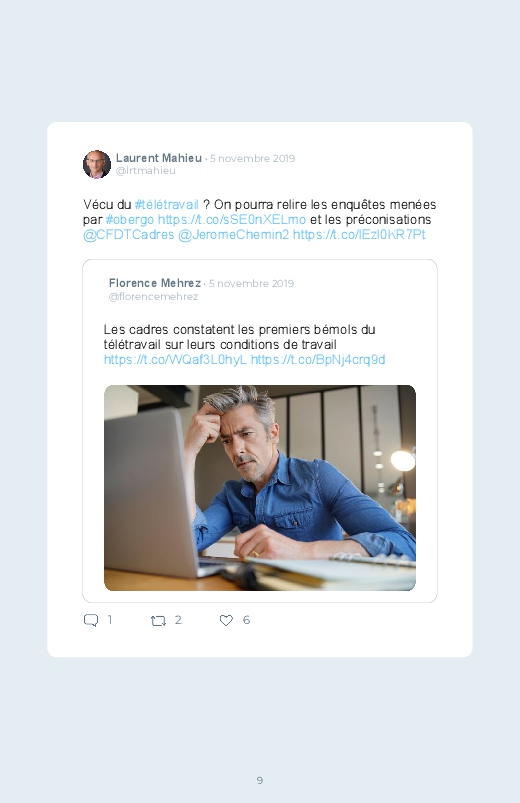Click the quoted tweet text about cadres
This screenshot has height=803, width=520.
coord(239,337)
